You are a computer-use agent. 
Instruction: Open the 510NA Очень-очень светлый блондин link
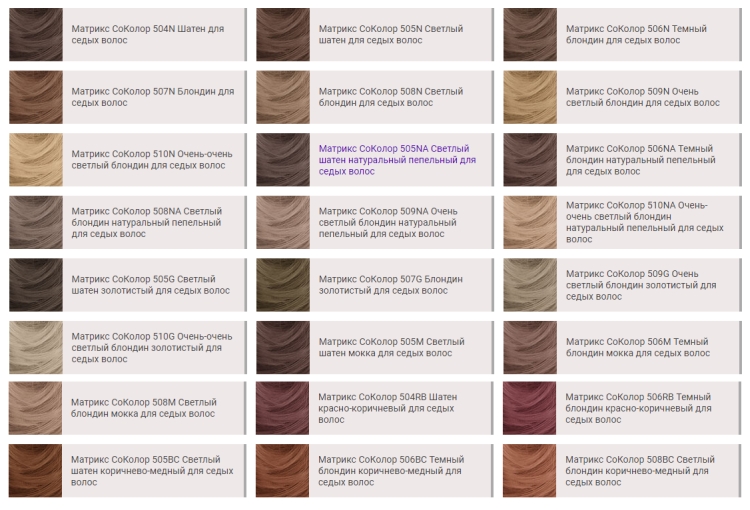pos(645,222)
